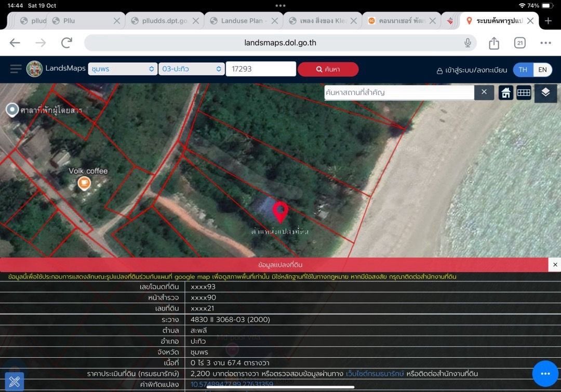Open the map layers icon

point(545,93)
